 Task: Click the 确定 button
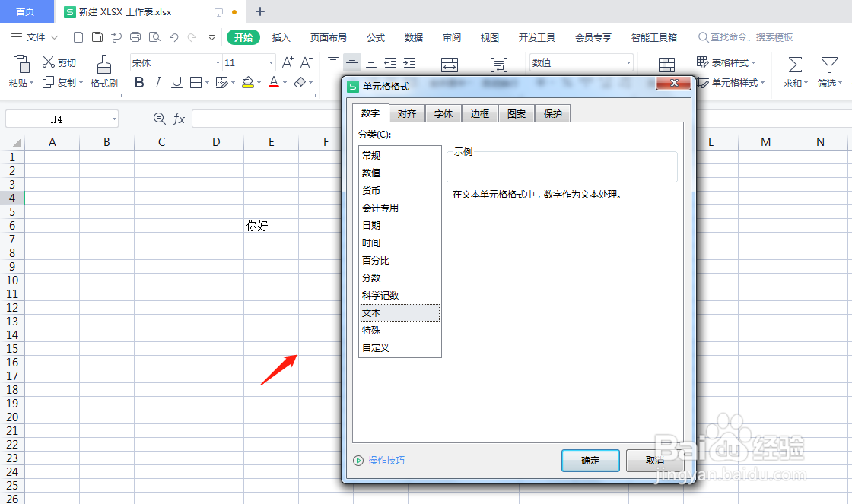tap(590, 460)
